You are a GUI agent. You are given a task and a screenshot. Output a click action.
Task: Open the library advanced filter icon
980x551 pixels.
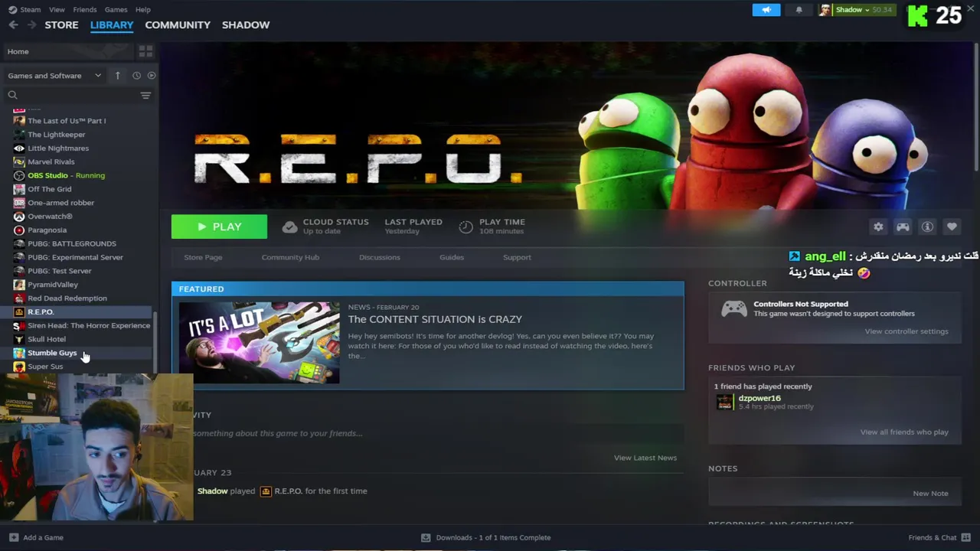click(x=145, y=95)
